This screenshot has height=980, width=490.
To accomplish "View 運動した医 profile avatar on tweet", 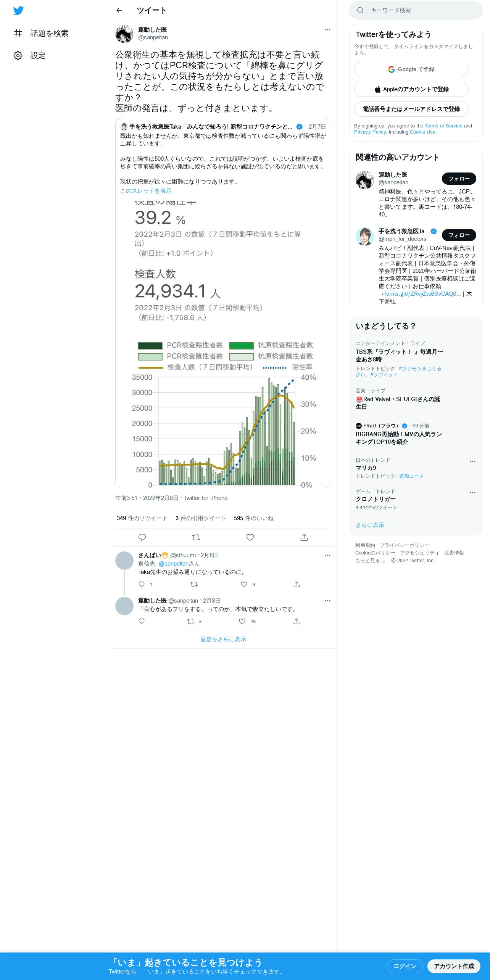I will pyautogui.click(x=124, y=34).
